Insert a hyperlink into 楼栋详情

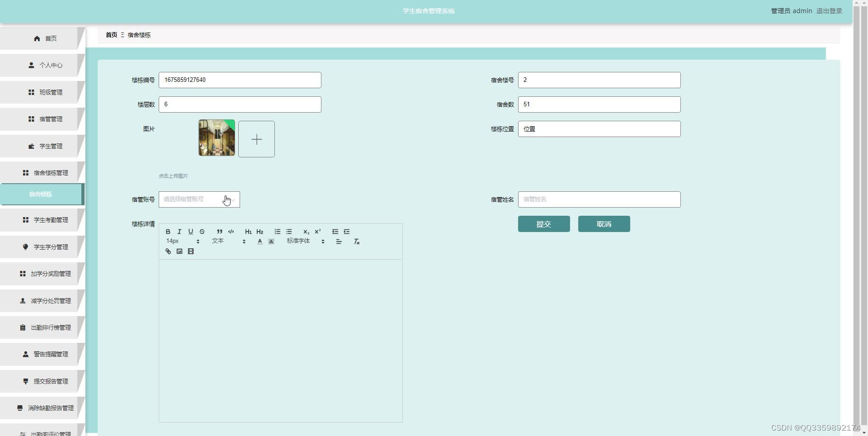[168, 251]
